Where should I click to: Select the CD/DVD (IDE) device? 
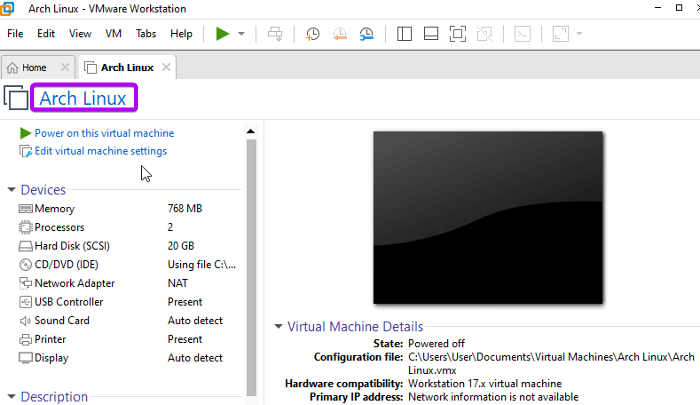(x=129, y=264)
